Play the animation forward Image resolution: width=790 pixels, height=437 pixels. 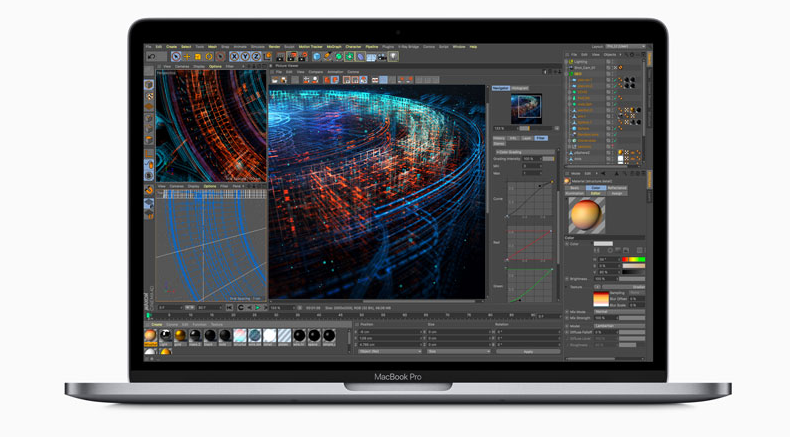pyautogui.click(x=257, y=307)
